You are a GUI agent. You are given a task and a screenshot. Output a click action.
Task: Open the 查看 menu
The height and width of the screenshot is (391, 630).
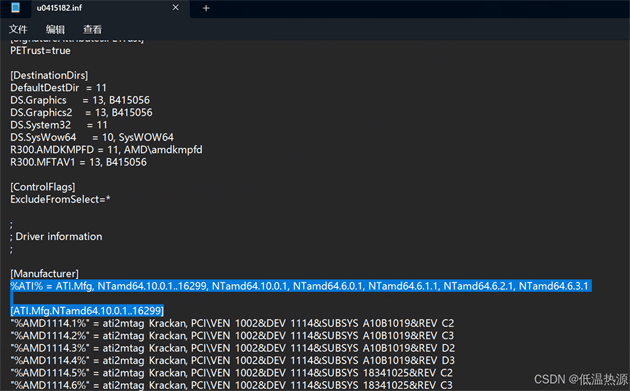point(92,29)
